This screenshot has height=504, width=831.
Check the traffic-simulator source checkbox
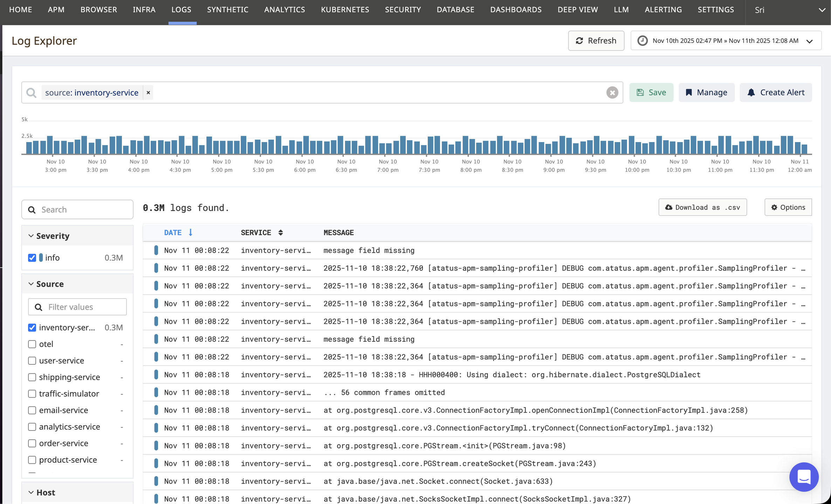coord(32,393)
